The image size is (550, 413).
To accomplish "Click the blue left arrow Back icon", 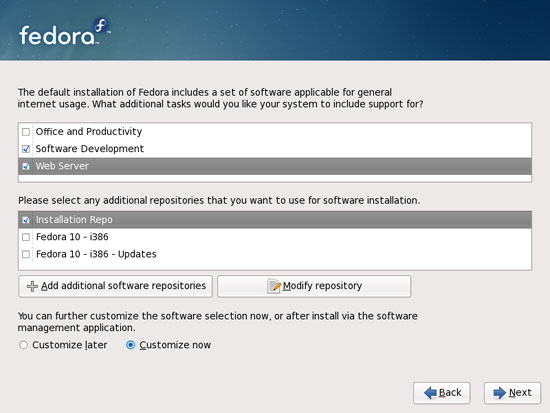I will 430,393.
